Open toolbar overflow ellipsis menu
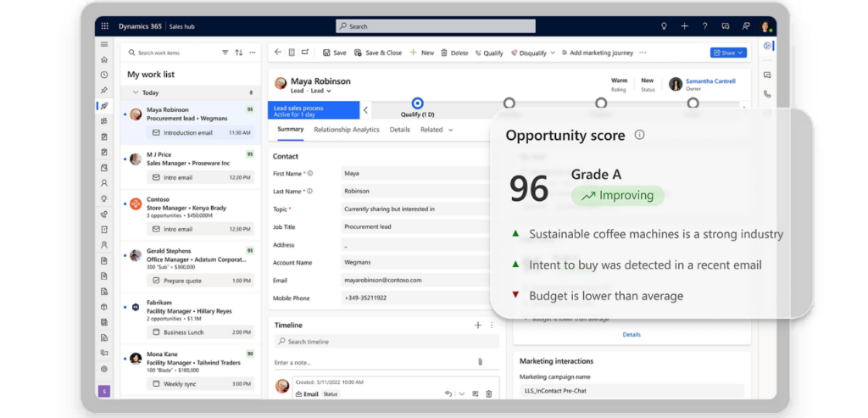This screenshot has height=418, width=868. tap(643, 53)
